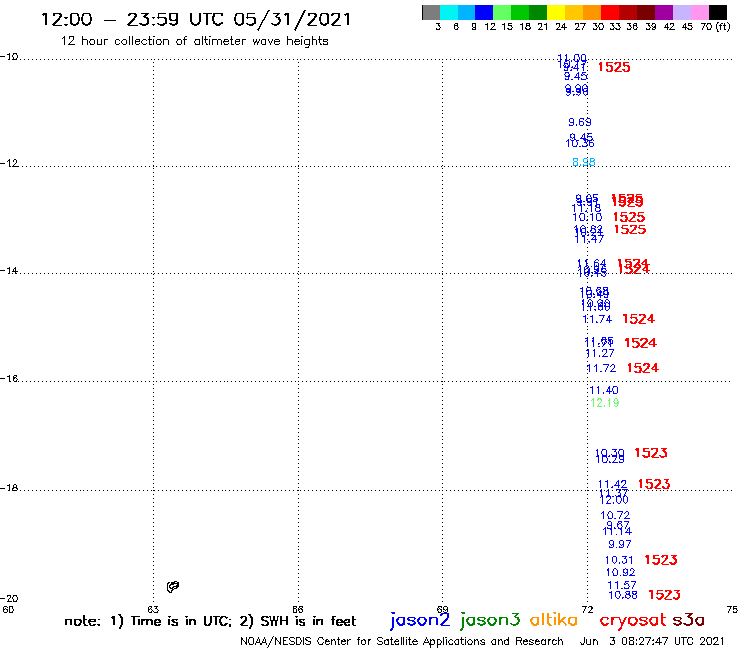Click the gray swatch in the color legend
Screen dimensions: 740x650
(431, 12)
